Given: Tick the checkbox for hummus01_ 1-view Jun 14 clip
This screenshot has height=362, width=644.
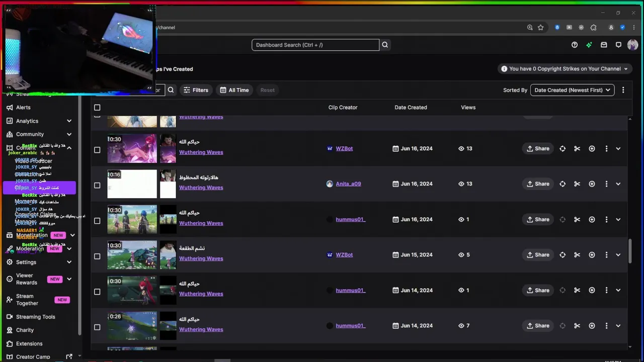Looking at the screenshot, I should tap(97, 292).
